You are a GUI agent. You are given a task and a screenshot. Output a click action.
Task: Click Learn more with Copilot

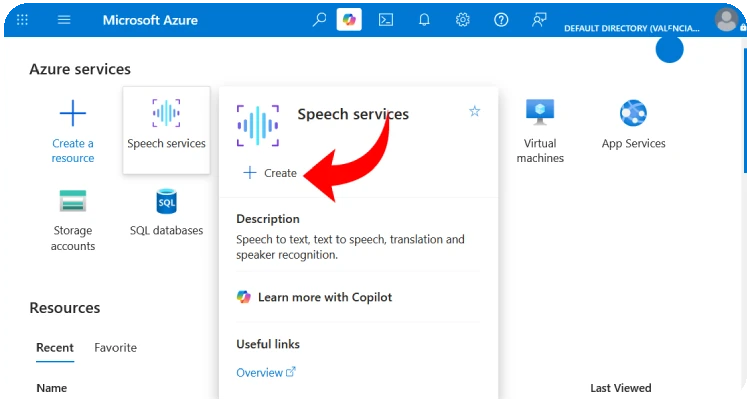click(325, 297)
